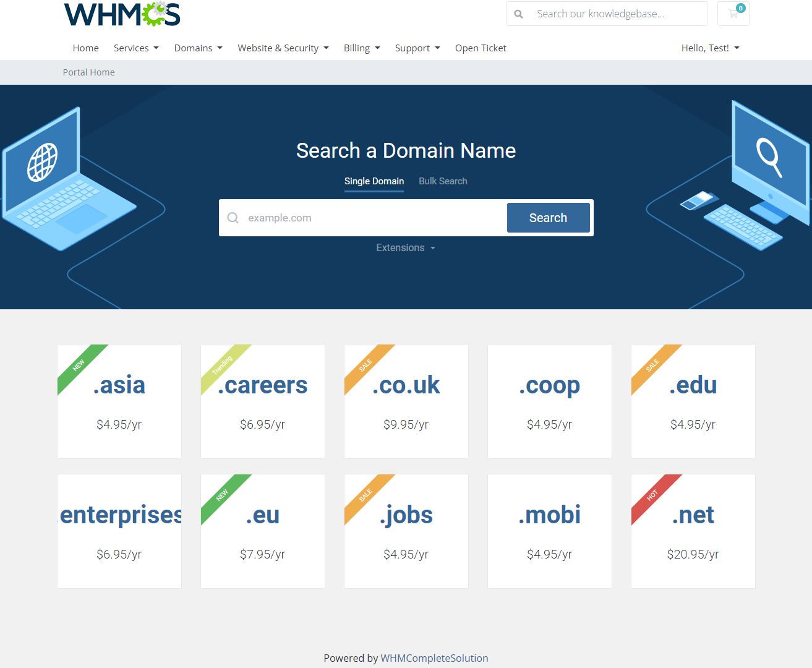Switch to the Single Domain tab
This screenshot has width=812, height=668.
[374, 181]
